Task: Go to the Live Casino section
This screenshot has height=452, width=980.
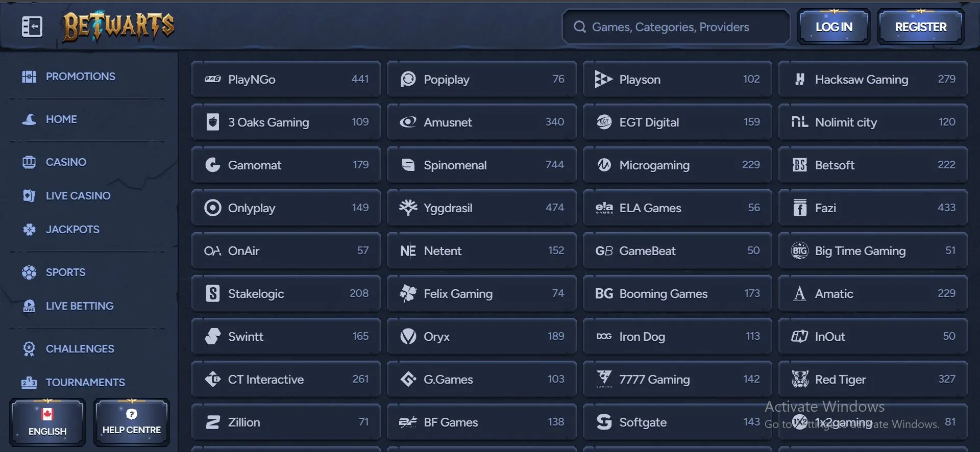Action: point(78,196)
